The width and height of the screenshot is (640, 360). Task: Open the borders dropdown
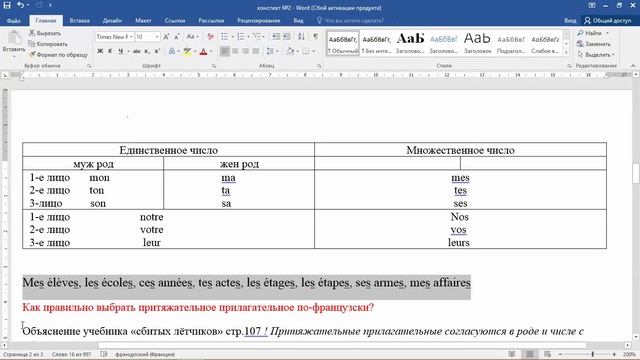[x=314, y=51]
